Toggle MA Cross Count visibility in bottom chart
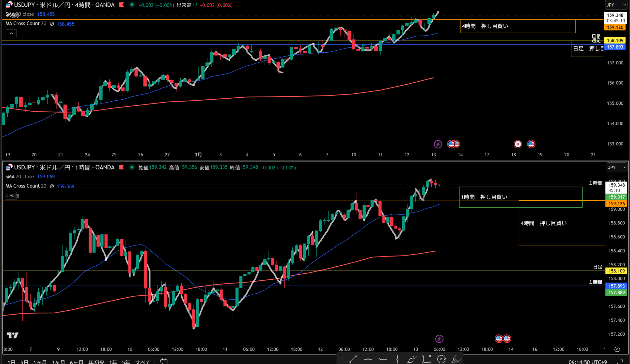Screen dimensions: 630x364 52,186
